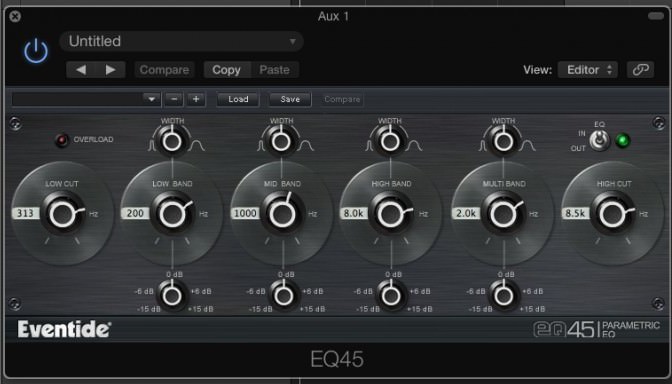Click the Multi Band frequency knob
Viewport: 672px width, 384px height.
504,213
